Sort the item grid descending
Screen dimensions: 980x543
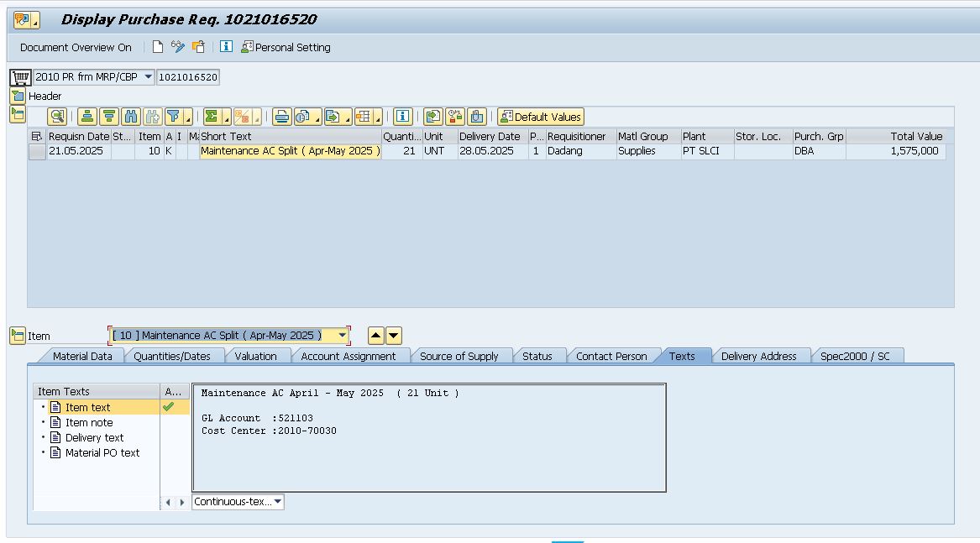coord(109,117)
